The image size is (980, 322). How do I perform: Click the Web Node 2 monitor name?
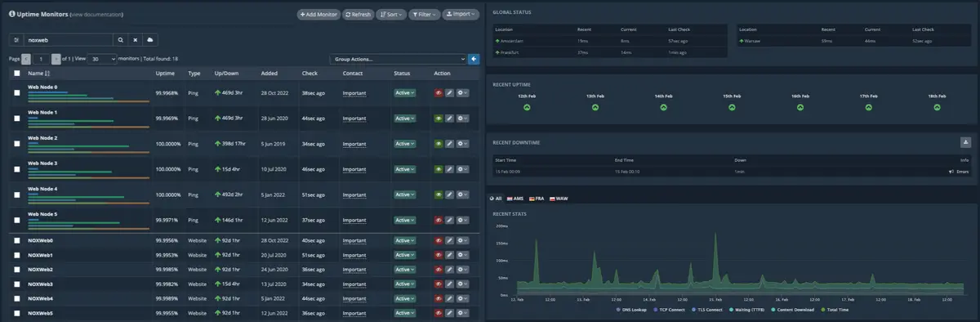(42, 138)
